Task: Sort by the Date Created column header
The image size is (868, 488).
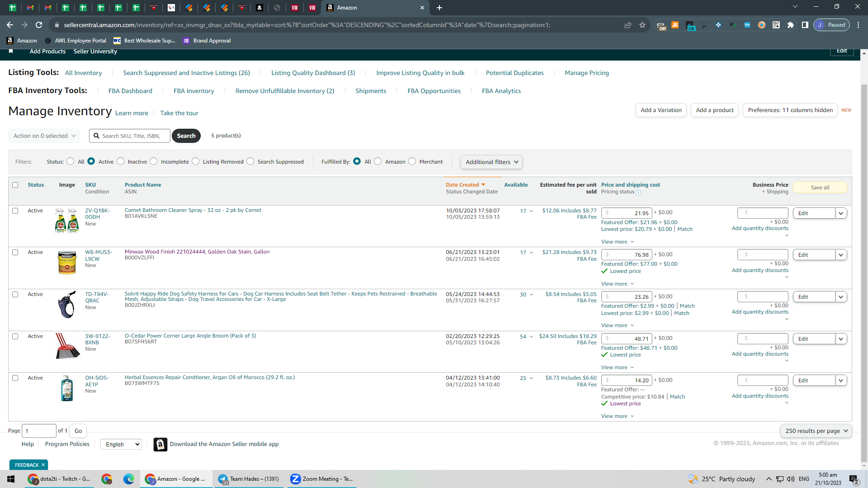Action: (x=466, y=185)
